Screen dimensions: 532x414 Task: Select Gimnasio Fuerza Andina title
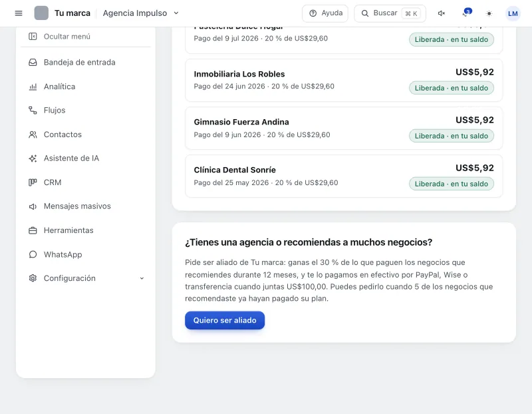click(x=241, y=122)
